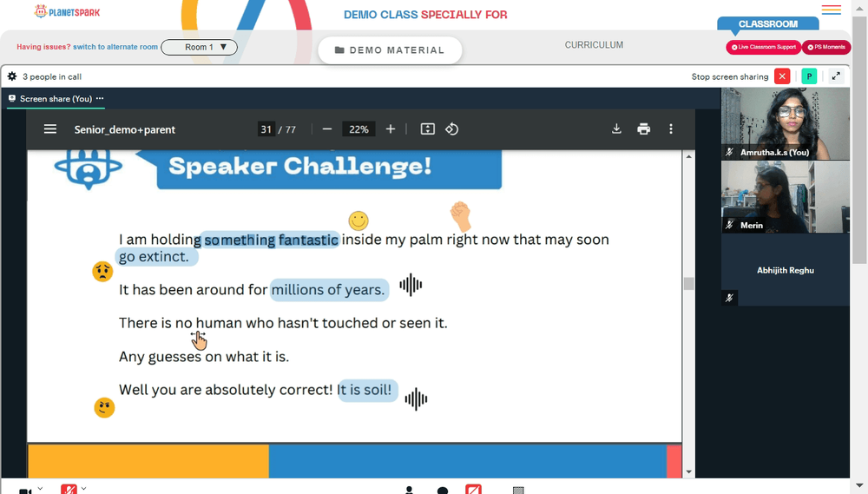The image size is (868, 494).
Task: Open call settings gear icon
Action: pos(11,76)
